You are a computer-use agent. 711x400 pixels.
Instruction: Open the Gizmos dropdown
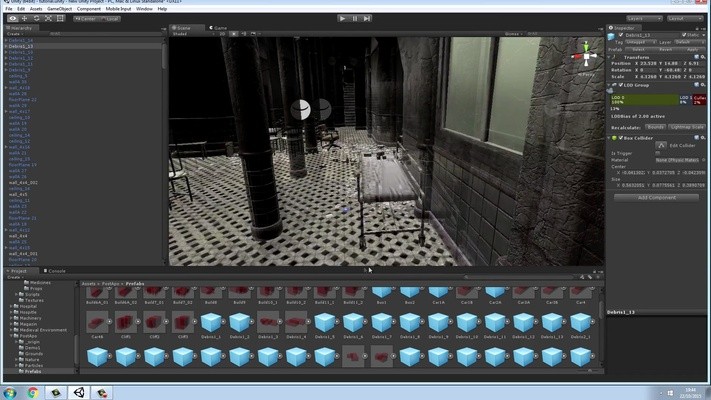click(513, 34)
